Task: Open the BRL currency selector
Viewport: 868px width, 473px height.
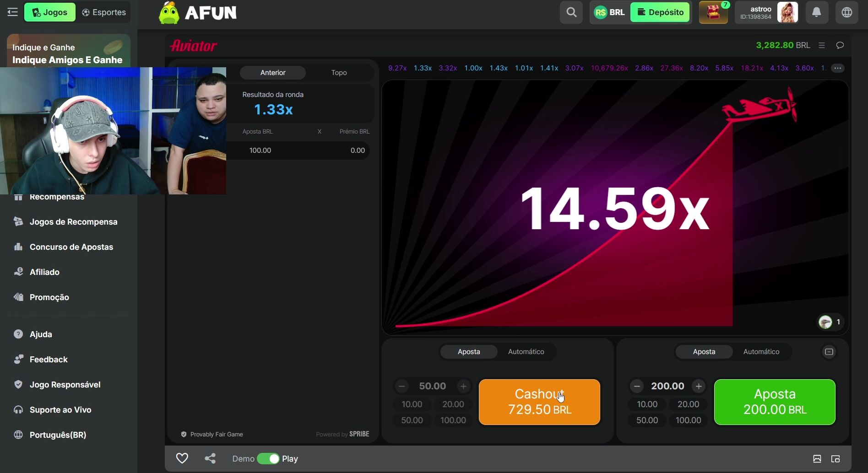Action: 610,12
